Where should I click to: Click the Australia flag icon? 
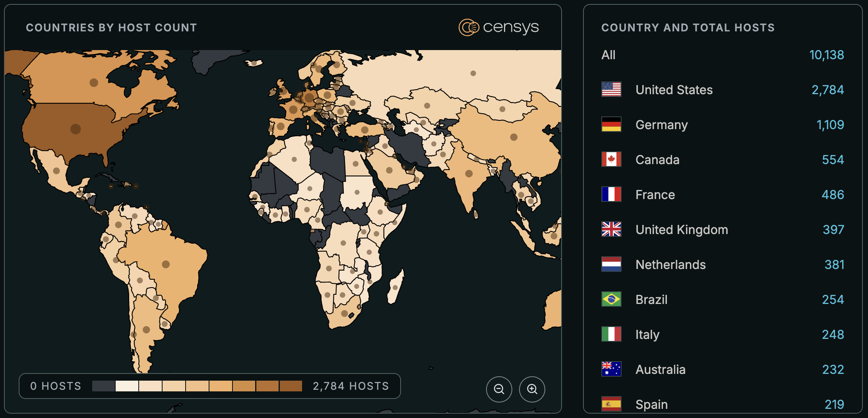pos(611,369)
